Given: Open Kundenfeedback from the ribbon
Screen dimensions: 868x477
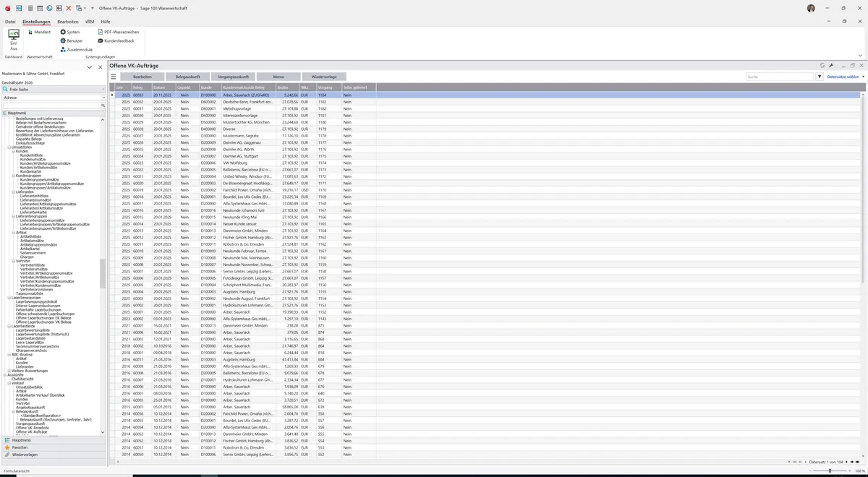Looking at the screenshot, I should coord(116,41).
